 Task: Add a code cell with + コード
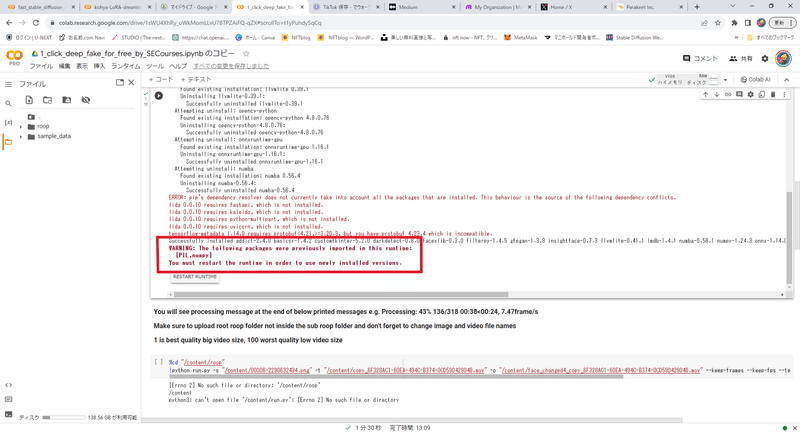click(x=161, y=80)
